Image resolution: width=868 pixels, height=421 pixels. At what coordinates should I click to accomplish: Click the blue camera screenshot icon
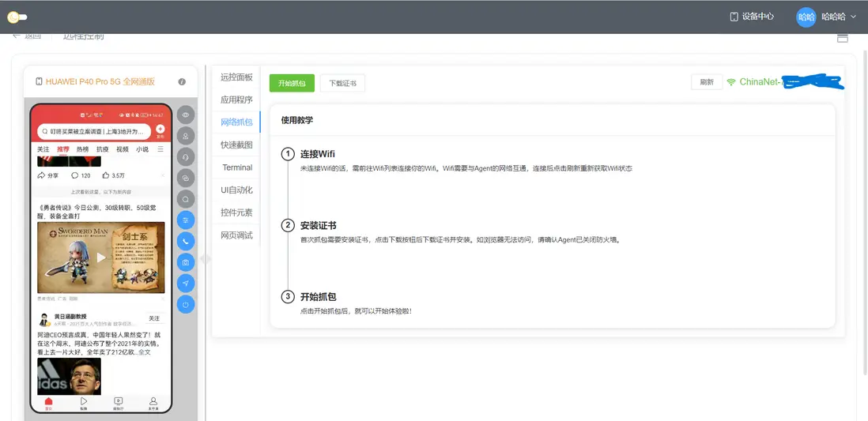tap(186, 262)
